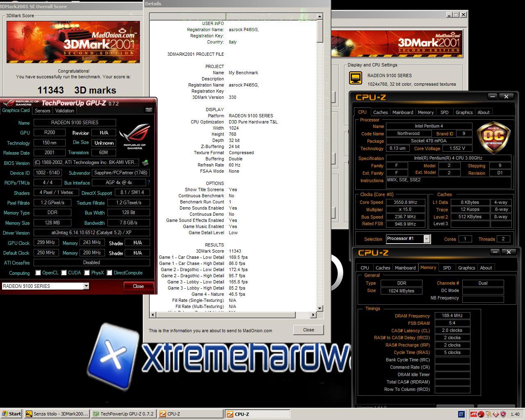
Task: Switch to the Validation tab in GPU-Z
Action: (x=64, y=110)
